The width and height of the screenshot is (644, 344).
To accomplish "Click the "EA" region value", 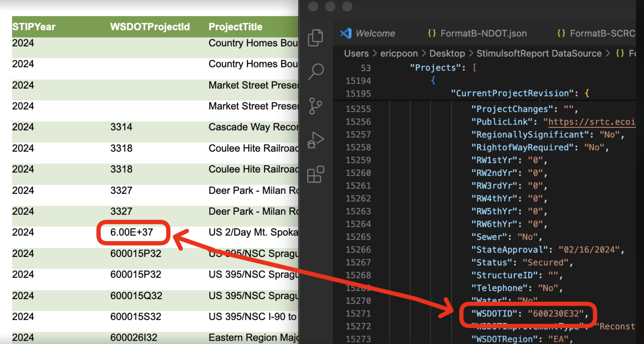I will 558,339.
